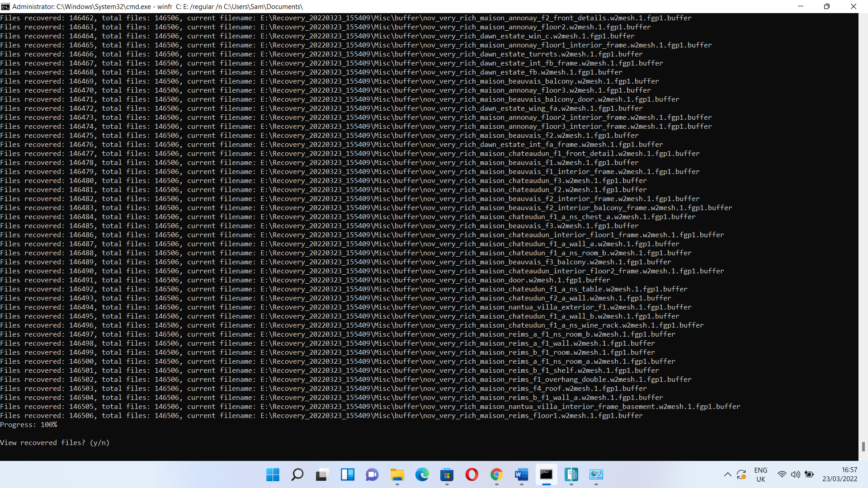Click the maison_beauvais_f1.w2mesh line

tap(319, 163)
